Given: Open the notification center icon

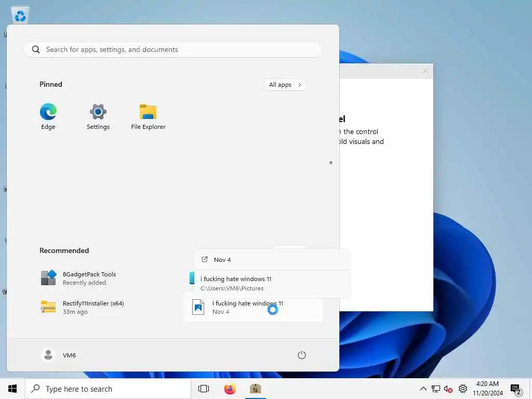Looking at the screenshot, I should (x=516, y=389).
